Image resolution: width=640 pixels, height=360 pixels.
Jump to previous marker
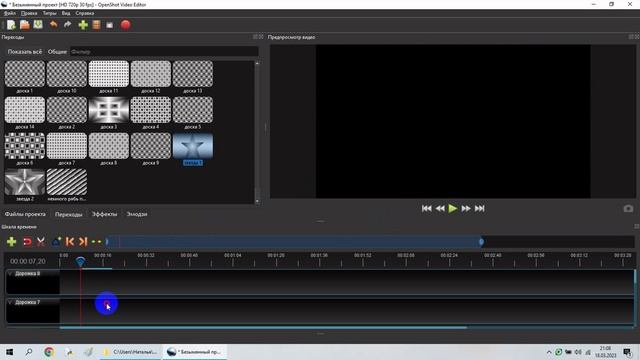[x=70, y=242]
